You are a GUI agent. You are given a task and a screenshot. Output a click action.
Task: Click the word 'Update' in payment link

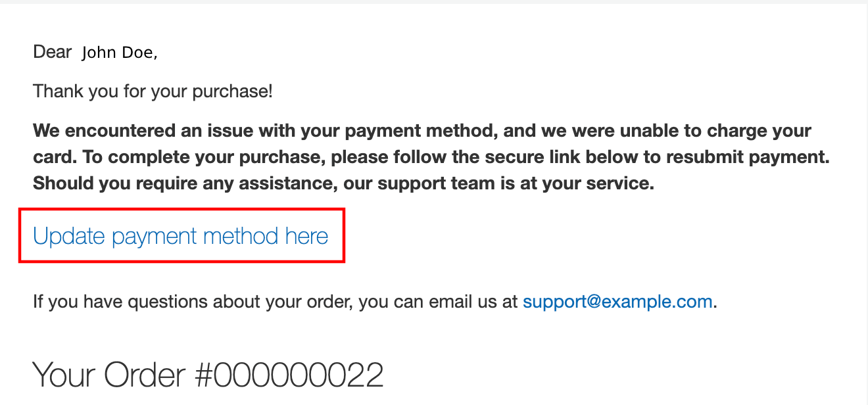click(x=69, y=236)
